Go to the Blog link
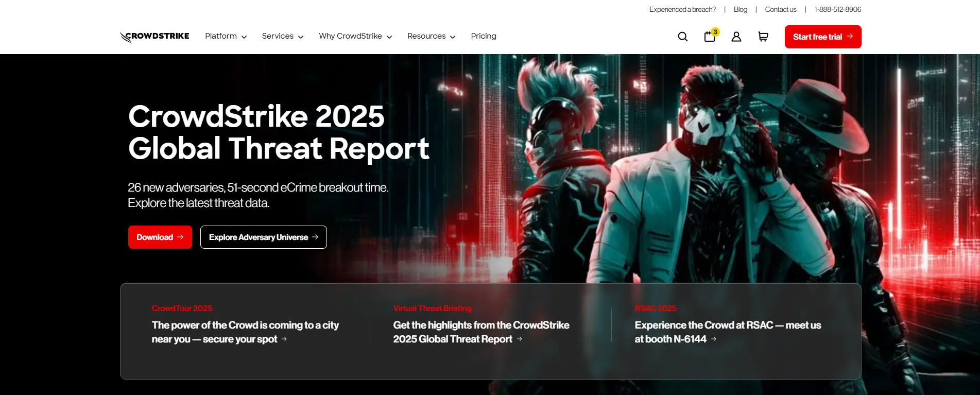This screenshot has width=980, height=395. (x=741, y=9)
